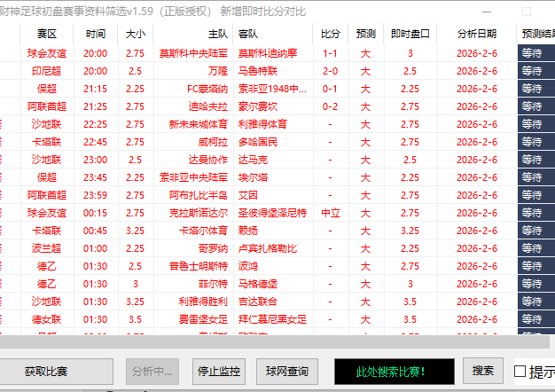Open 球网查询 lookup

pyautogui.click(x=287, y=371)
